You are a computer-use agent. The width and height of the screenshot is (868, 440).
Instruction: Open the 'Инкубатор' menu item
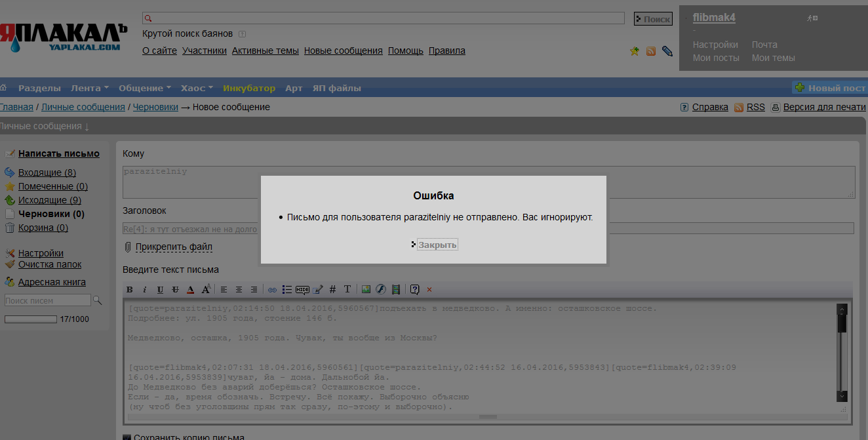click(249, 88)
